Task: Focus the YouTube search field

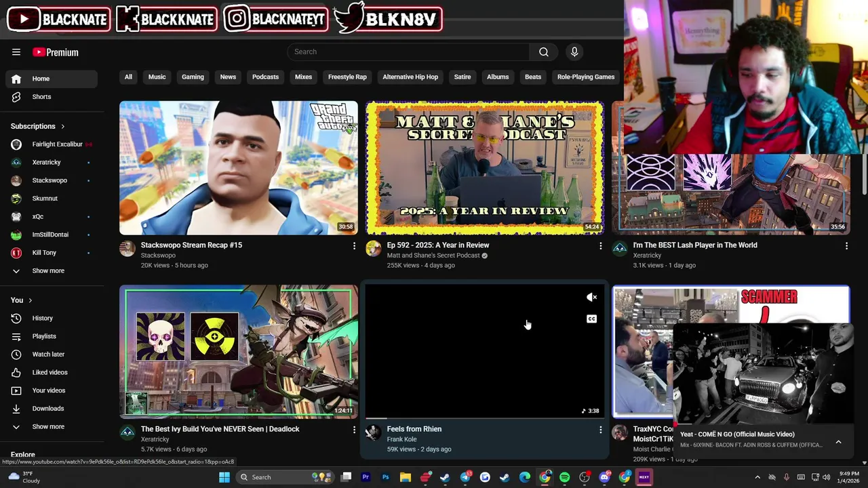Action: [408, 52]
